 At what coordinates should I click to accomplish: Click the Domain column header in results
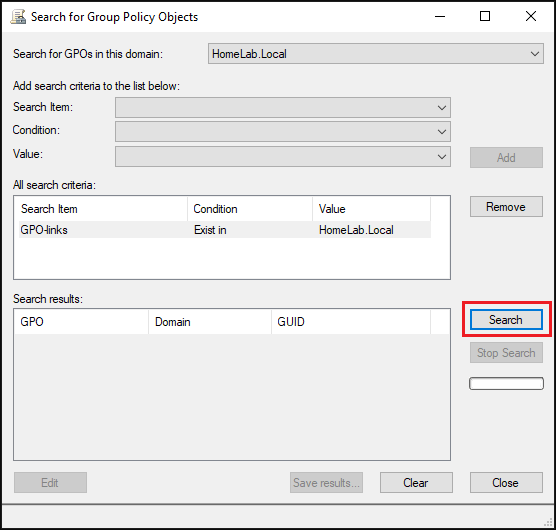tap(210, 322)
